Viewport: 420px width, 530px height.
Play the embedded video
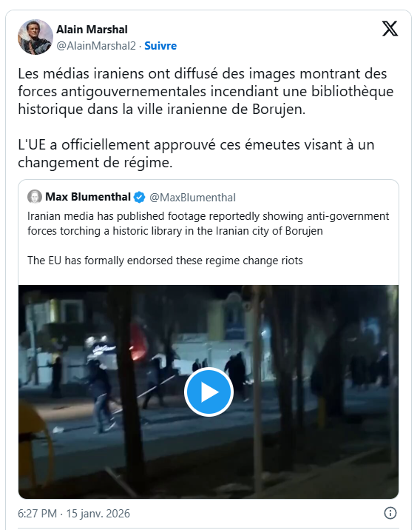point(209,392)
